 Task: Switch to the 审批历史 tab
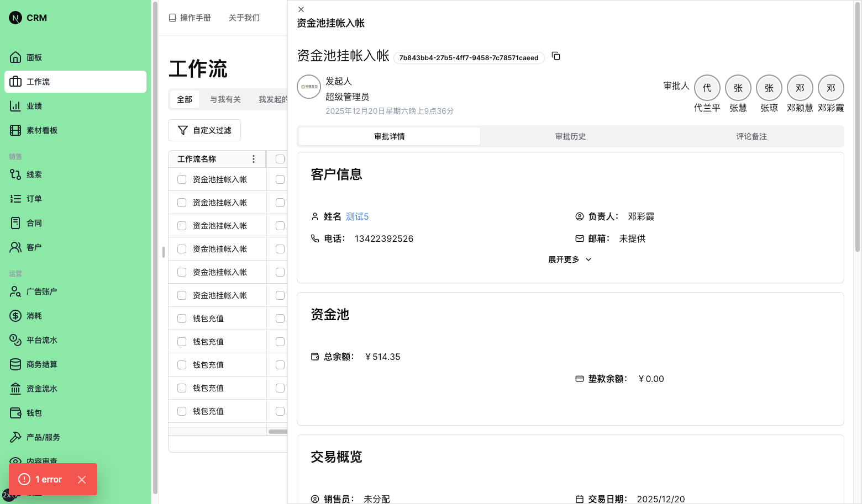pos(570,136)
